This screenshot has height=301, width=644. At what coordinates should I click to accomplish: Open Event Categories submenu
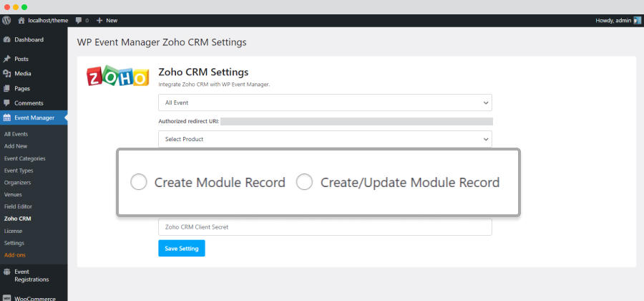24,158
